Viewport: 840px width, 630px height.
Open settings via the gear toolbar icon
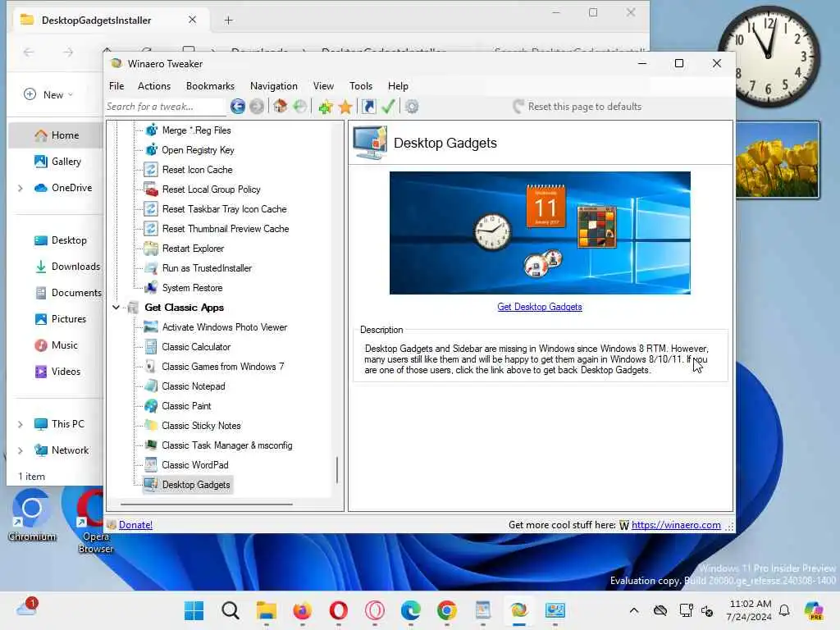[x=412, y=107]
